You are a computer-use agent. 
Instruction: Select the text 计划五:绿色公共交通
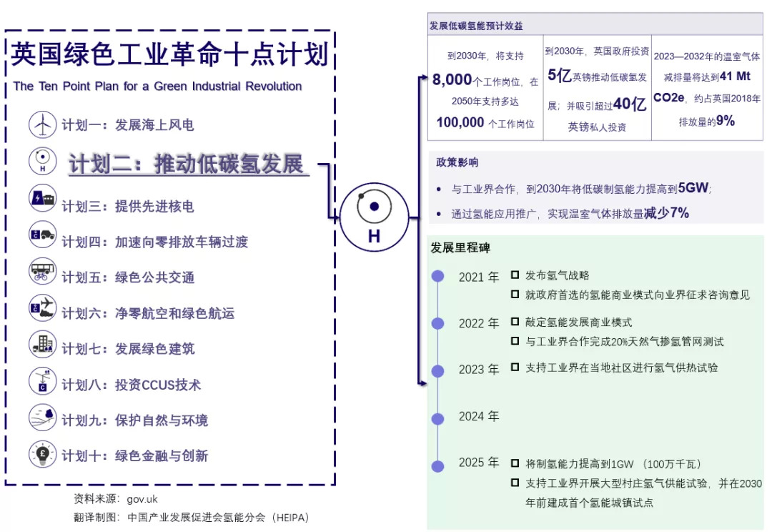[127, 277]
